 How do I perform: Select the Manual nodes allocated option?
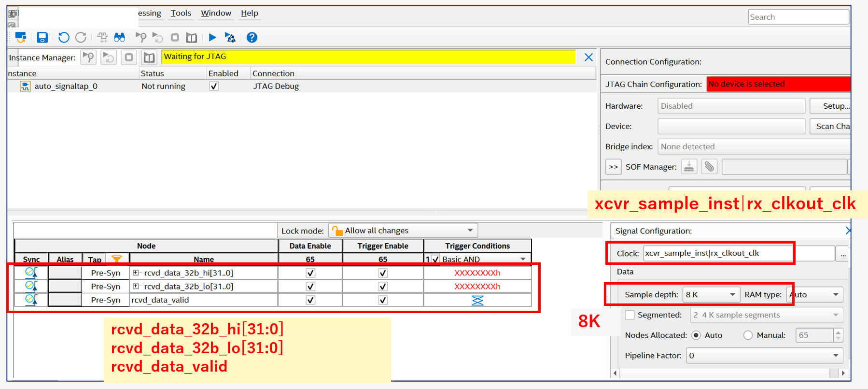point(748,335)
